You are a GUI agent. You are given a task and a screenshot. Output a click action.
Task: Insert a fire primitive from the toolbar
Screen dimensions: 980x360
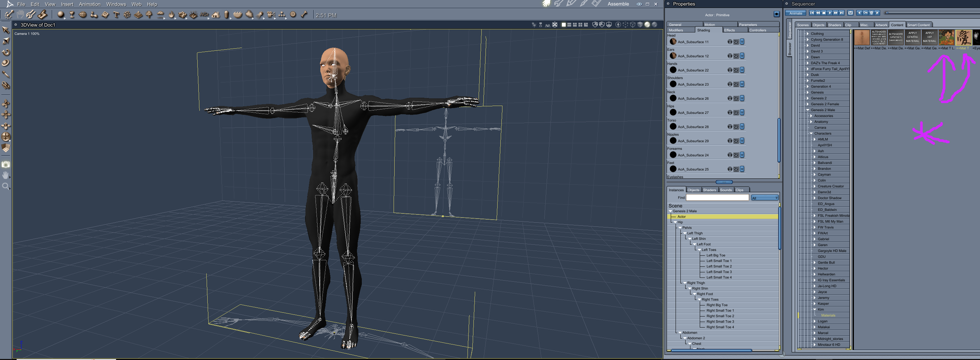171,15
